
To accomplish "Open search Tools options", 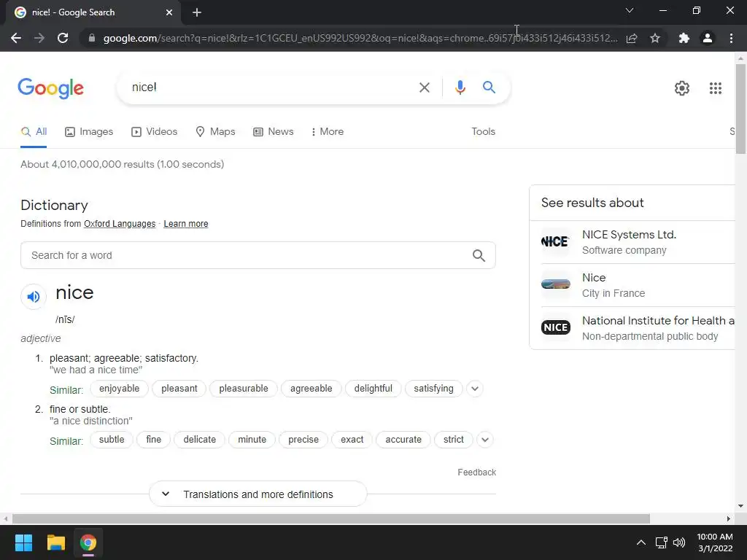I will 483,132.
